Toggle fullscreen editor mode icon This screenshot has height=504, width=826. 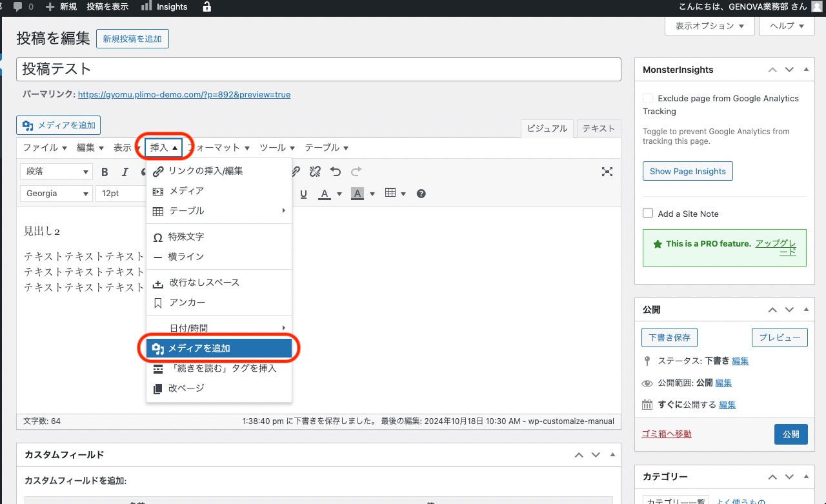point(607,172)
